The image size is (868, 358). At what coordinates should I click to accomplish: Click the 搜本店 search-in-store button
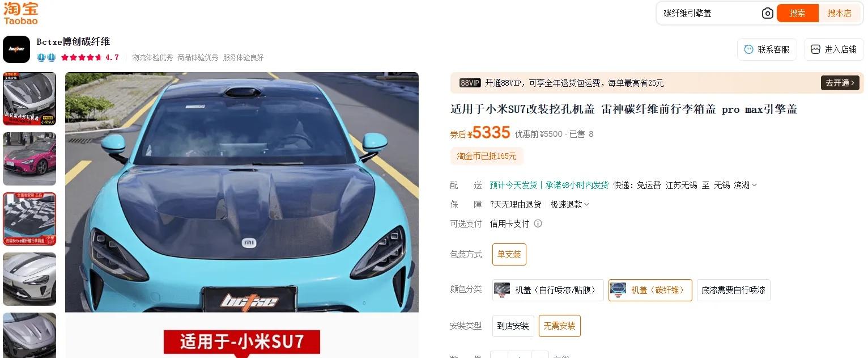(839, 13)
